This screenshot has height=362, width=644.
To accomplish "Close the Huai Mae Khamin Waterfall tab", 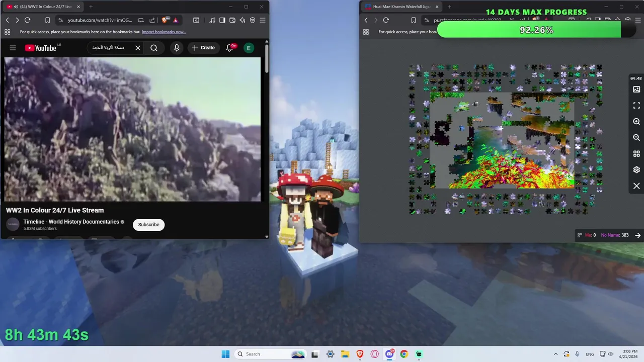I will pyautogui.click(x=437, y=7).
